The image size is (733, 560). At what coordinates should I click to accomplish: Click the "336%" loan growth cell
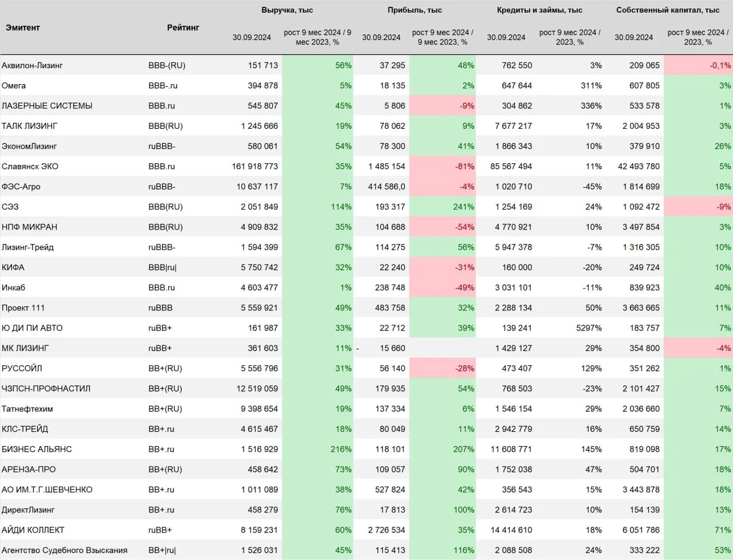coord(591,105)
